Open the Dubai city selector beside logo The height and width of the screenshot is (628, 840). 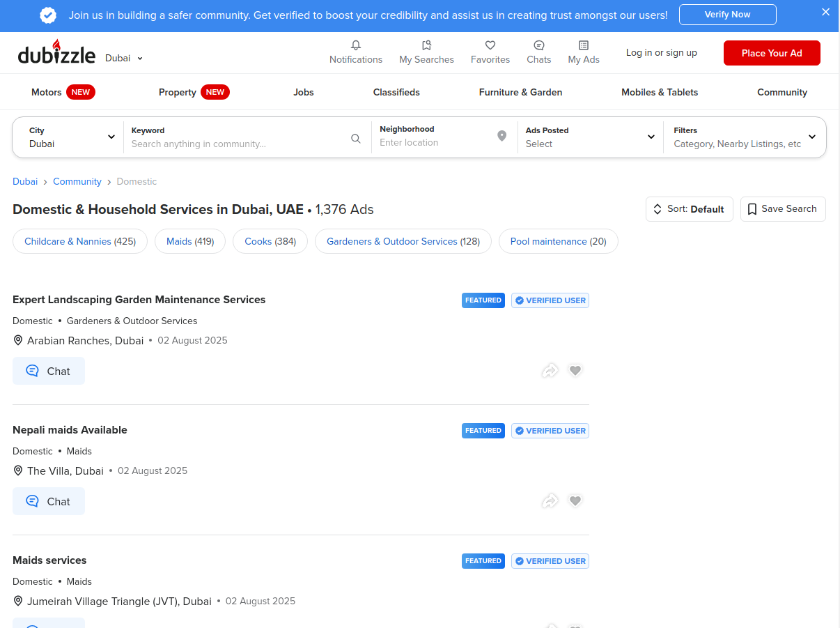point(124,58)
